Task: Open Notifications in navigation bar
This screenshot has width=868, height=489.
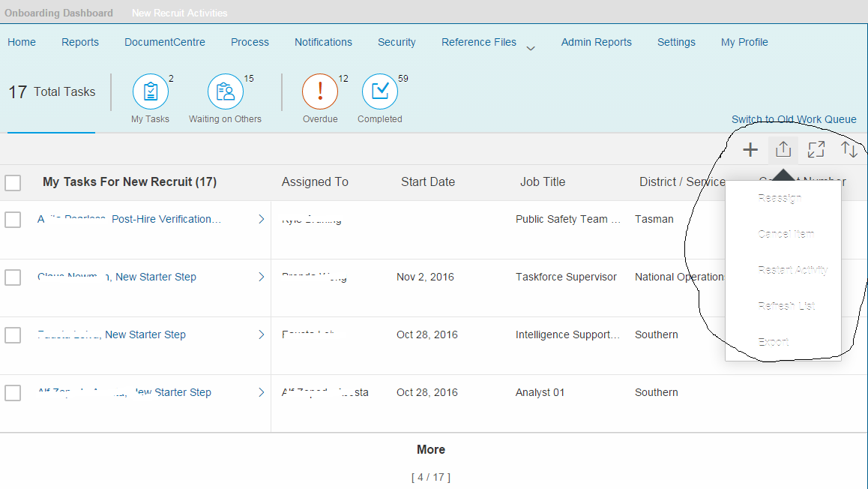Action: [x=323, y=42]
